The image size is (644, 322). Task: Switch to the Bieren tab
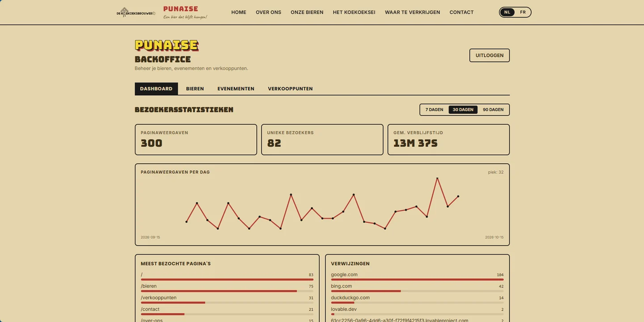coord(195,89)
